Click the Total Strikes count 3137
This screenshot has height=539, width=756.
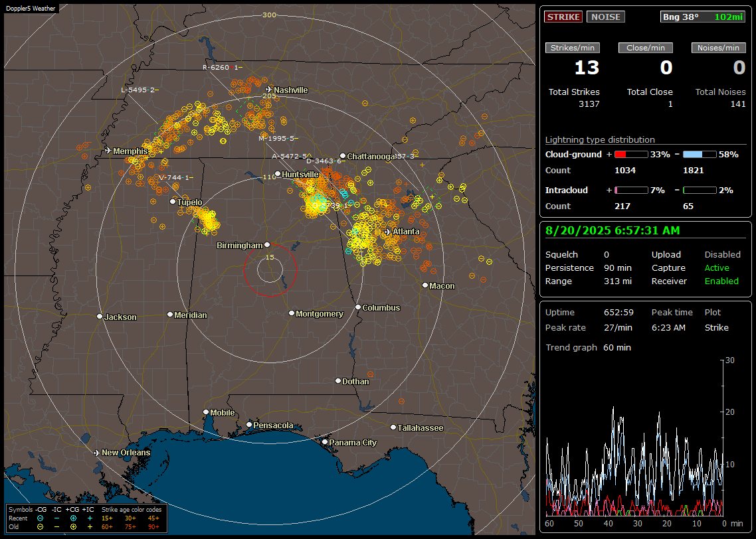pyautogui.click(x=589, y=104)
